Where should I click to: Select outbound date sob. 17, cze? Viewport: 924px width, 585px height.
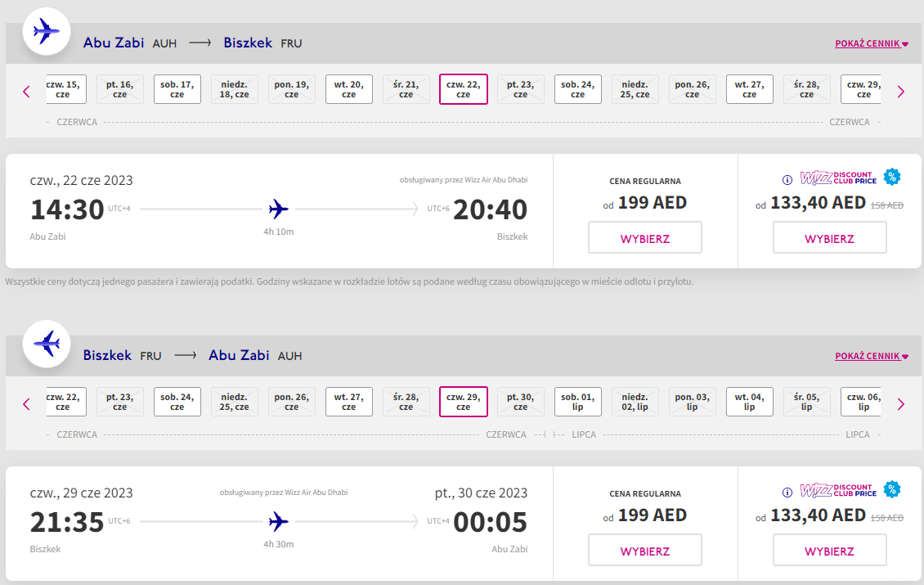click(x=177, y=89)
